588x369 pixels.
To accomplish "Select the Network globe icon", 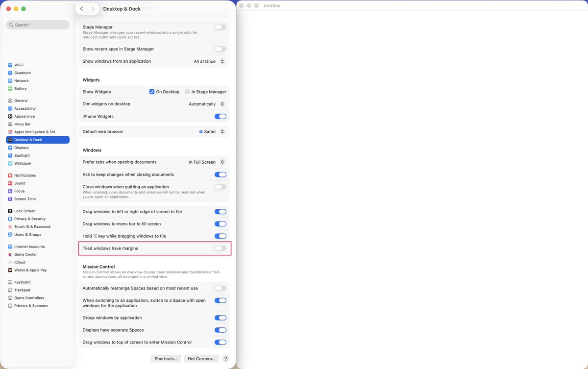I will pos(10,81).
